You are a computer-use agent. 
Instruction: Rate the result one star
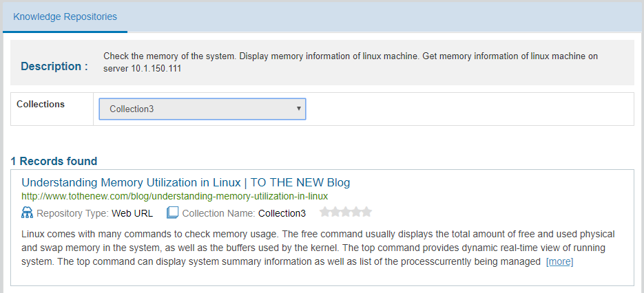pyautogui.click(x=325, y=212)
